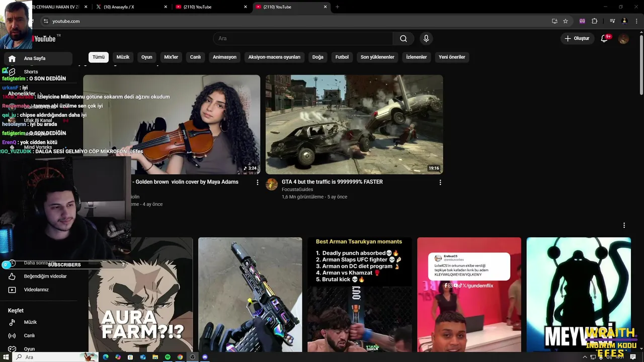Start voice search with the microphone icon

(x=426, y=39)
